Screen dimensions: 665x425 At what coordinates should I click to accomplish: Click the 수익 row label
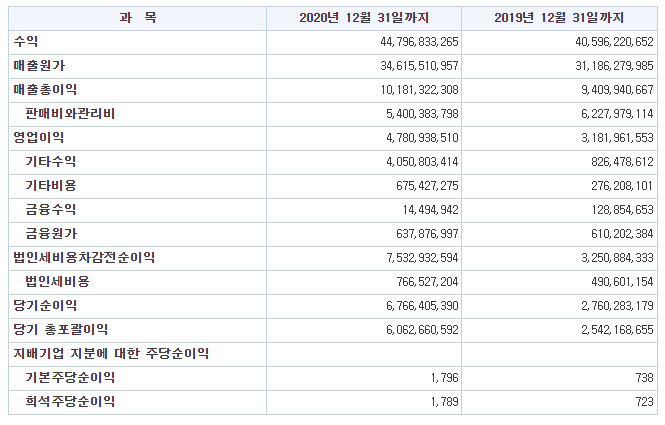pos(26,42)
